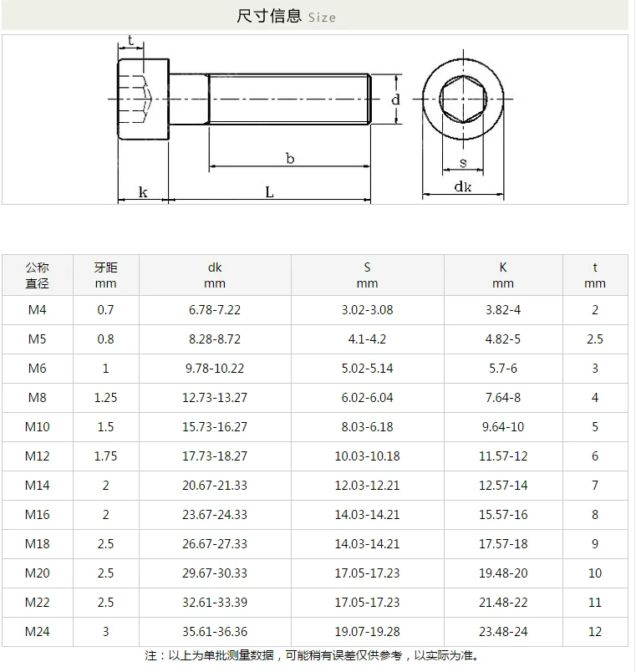Click the dk value 17.73-18.27

coord(215,456)
